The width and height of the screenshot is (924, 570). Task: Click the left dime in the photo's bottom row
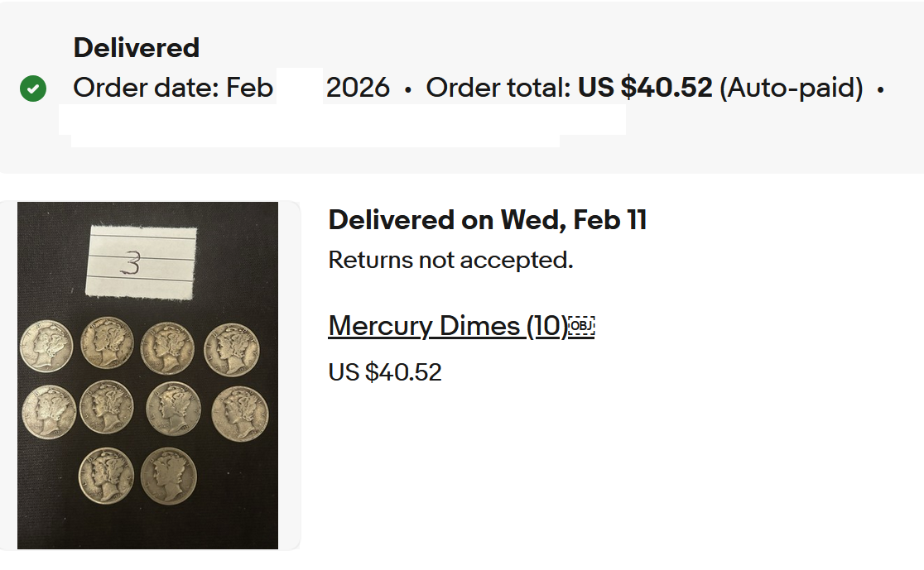point(106,475)
